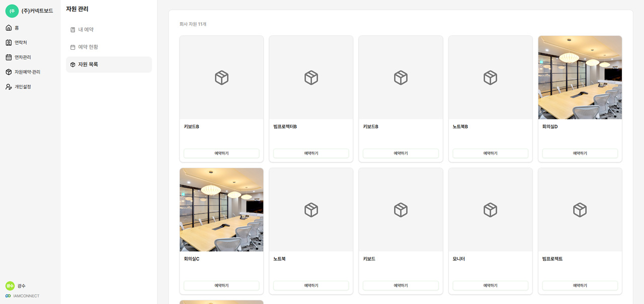Click the 회사 자원 11개 count label
Image resolution: width=644 pixels, height=304 pixels.
pyautogui.click(x=193, y=24)
